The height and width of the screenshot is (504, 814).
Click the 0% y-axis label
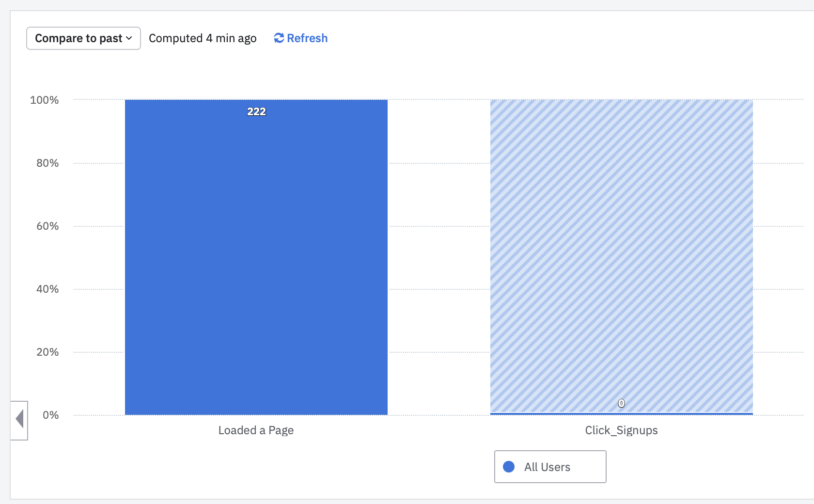point(50,415)
